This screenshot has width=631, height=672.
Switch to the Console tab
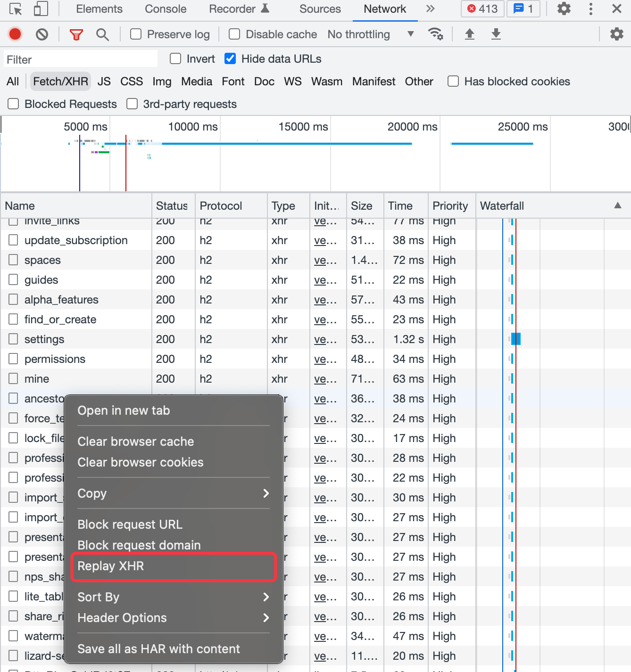(x=166, y=9)
